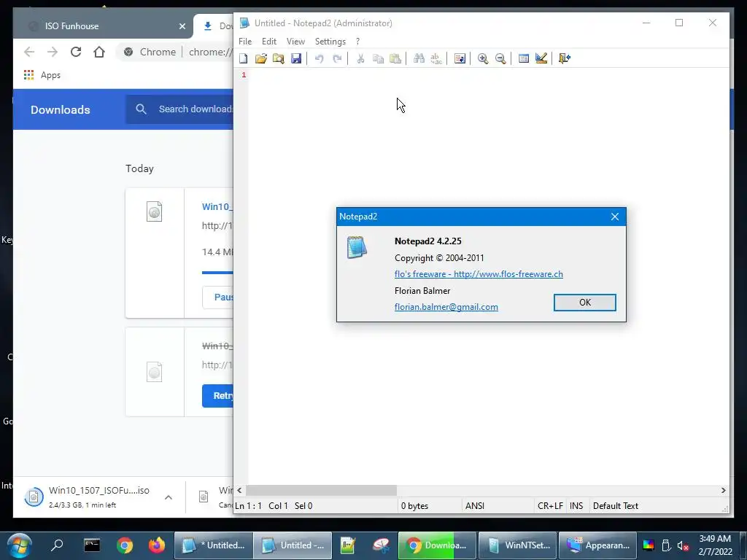Viewport: 747px width, 560px height.
Task: Open the Apps bookmarks shortcut
Action: point(42,75)
